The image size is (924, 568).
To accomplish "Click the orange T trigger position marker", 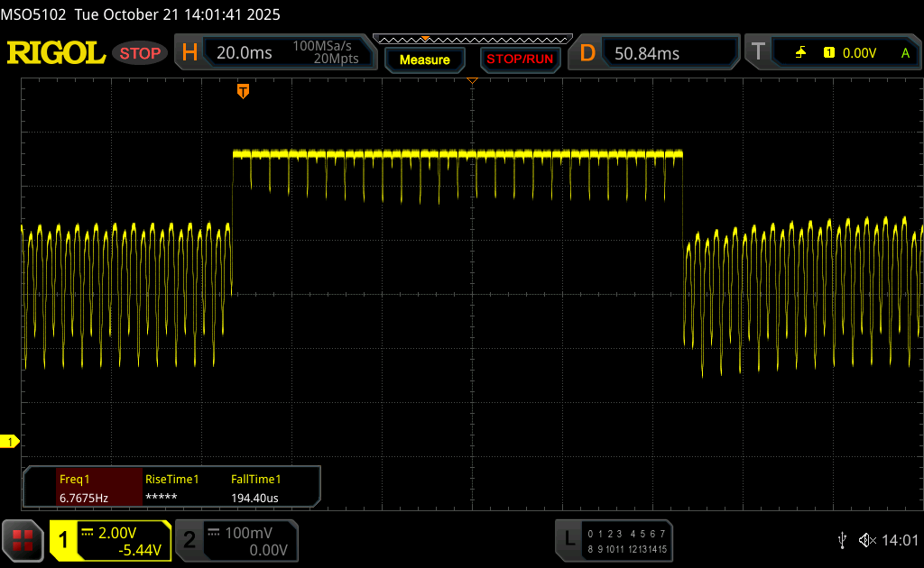I will tap(243, 91).
